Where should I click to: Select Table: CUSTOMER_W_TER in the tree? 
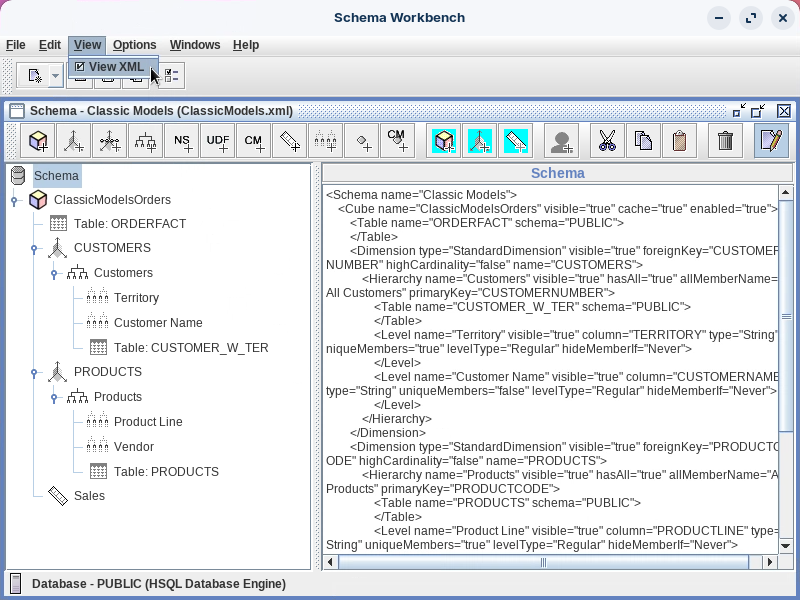pos(190,348)
